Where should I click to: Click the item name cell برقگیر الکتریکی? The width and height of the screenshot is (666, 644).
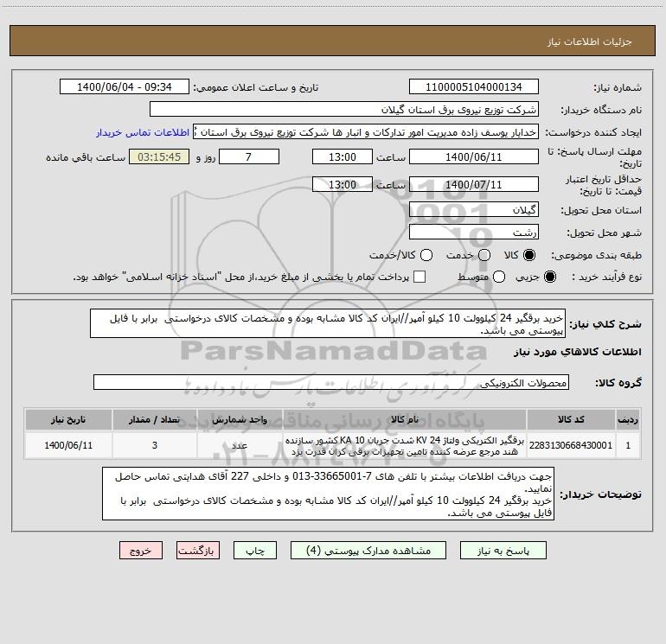405,446
